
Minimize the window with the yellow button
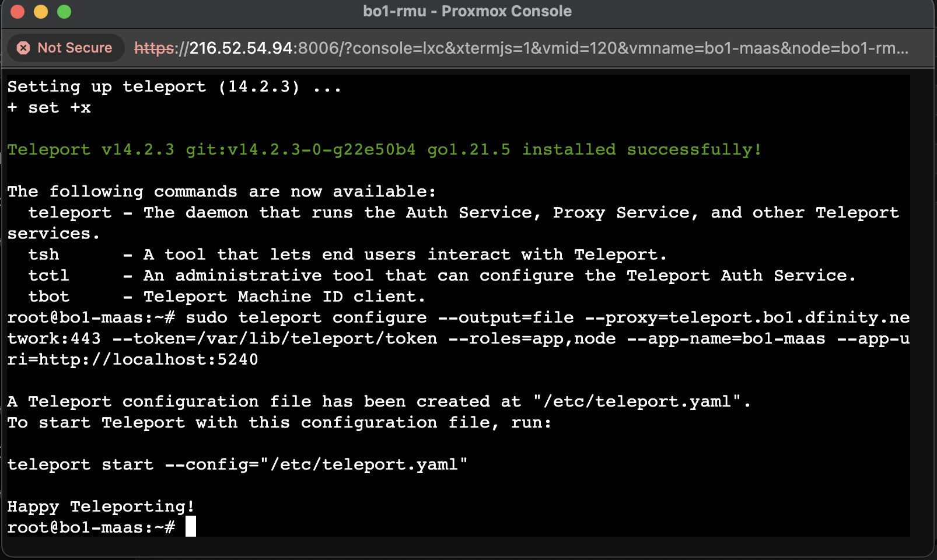(x=41, y=12)
